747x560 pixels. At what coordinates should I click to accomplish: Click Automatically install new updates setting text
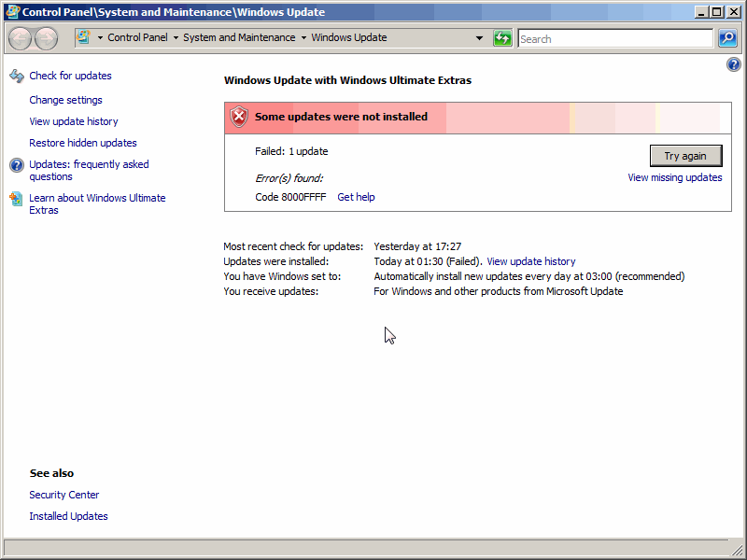pyautogui.click(x=529, y=276)
